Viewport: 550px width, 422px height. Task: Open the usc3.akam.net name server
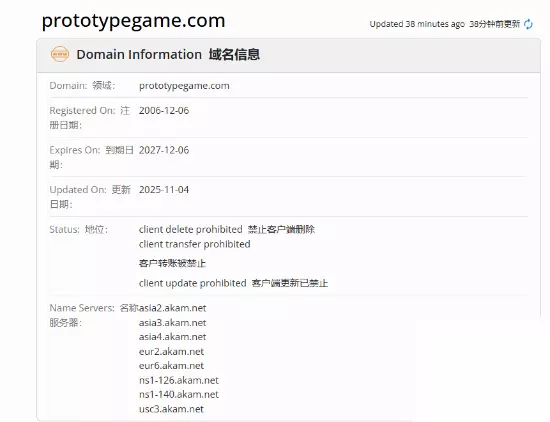(x=171, y=409)
